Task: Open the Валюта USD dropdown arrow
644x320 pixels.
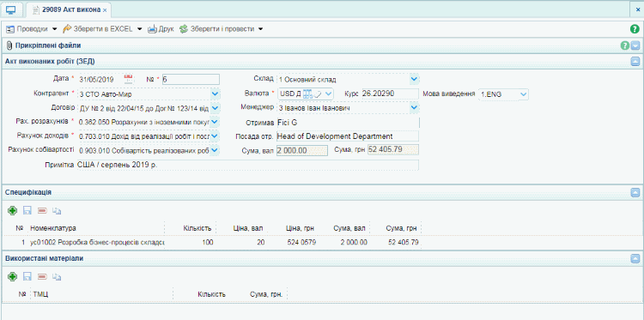Action: 328,94
